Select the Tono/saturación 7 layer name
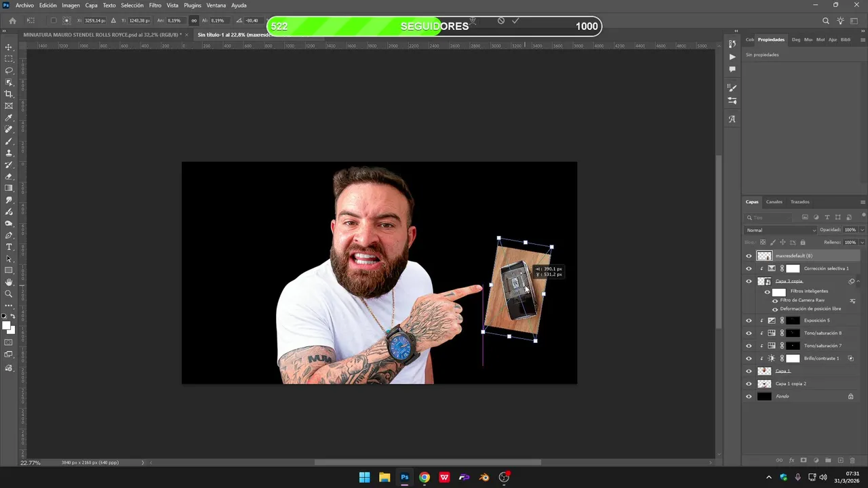 click(823, 346)
